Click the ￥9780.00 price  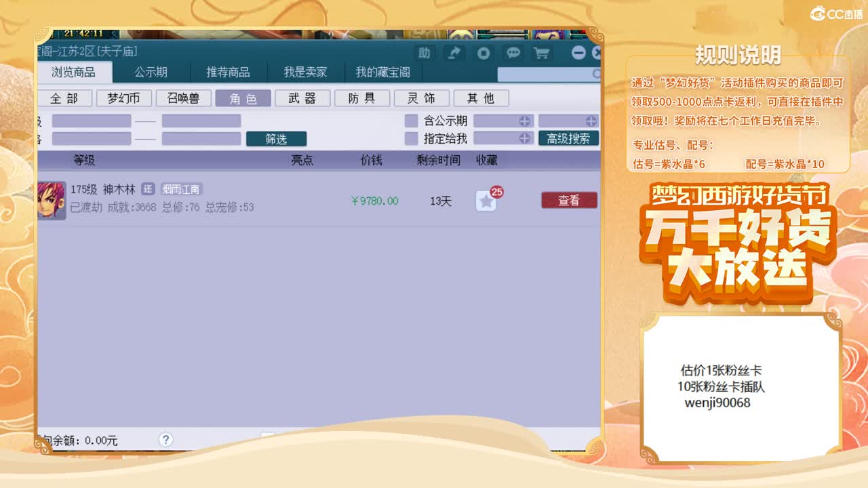click(374, 201)
